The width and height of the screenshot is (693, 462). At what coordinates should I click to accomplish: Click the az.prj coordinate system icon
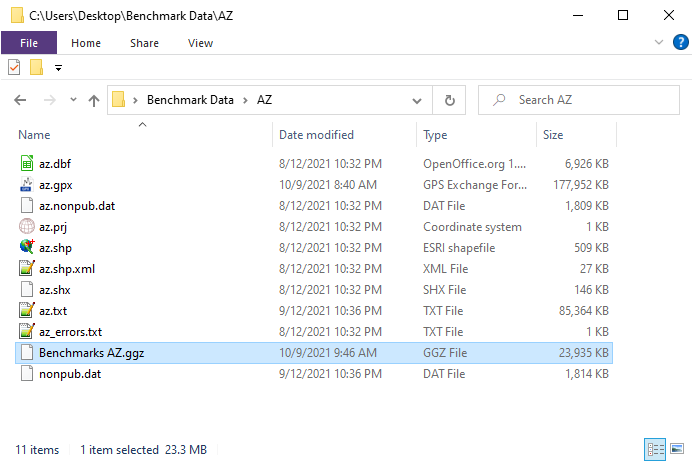(27, 226)
